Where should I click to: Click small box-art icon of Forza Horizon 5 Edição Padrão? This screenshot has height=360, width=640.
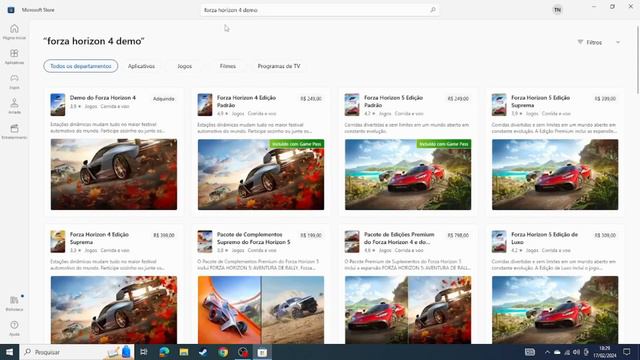(x=352, y=105)
